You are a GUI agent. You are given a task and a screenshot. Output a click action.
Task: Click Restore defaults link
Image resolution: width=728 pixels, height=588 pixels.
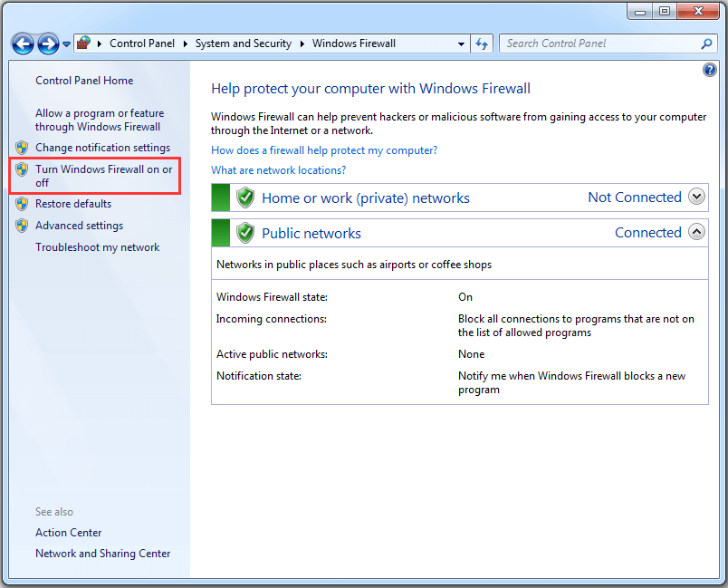[x=73, y=204]
